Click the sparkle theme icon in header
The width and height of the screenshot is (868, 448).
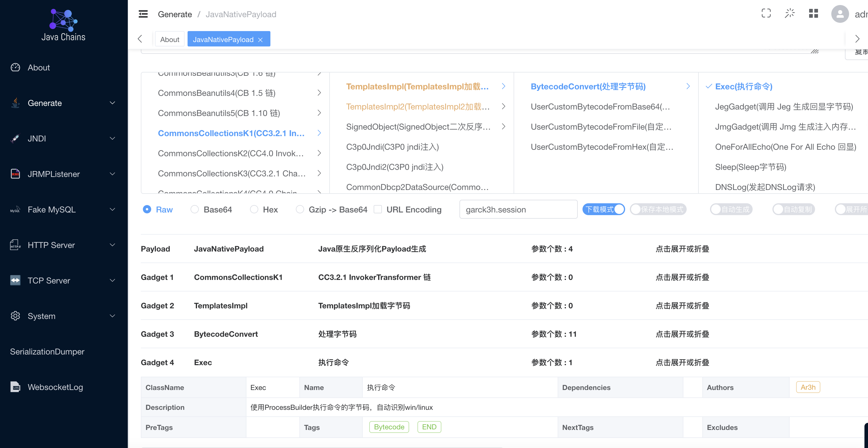pyautogui.click(x=790, y=14)
